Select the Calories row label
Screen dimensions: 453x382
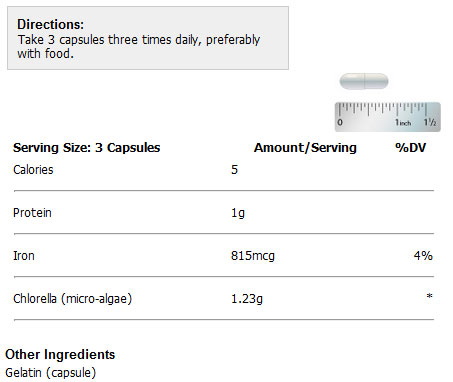pyautogui.click(x=33, y=170)
